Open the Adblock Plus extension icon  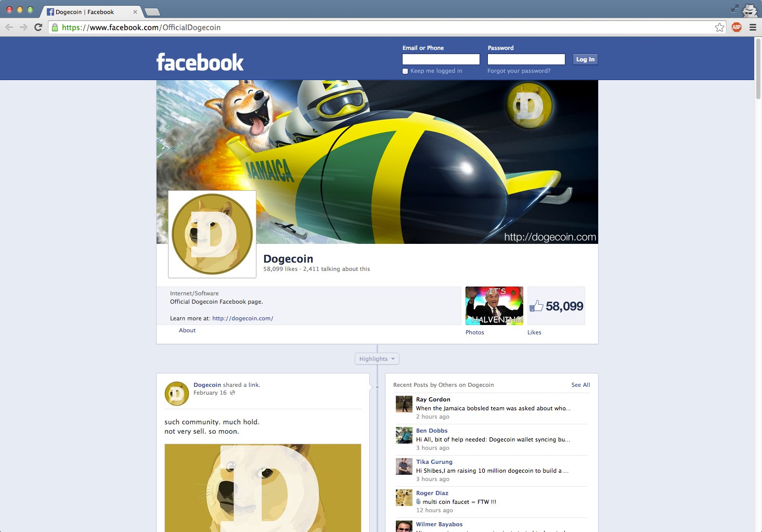coord(737,28)
